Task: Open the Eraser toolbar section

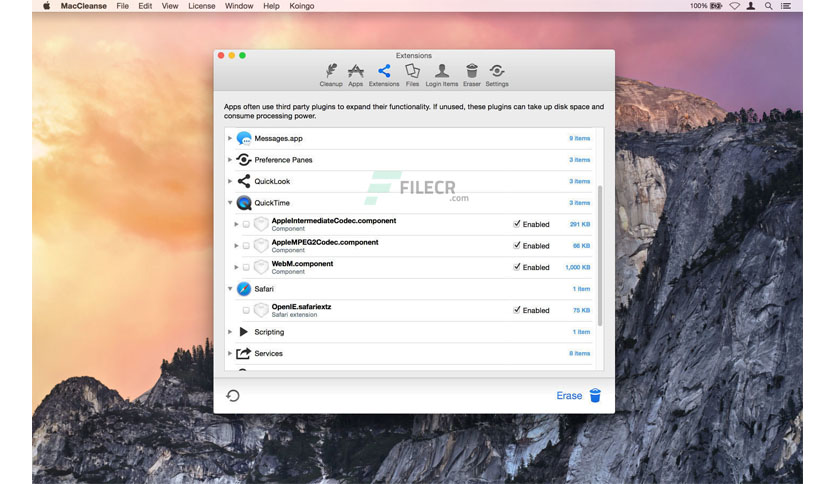Action: pos(472,75)
